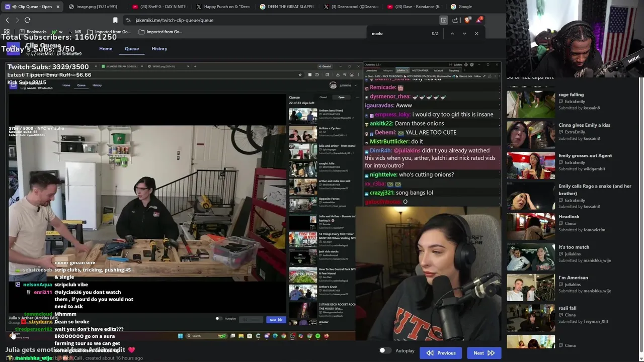
Task: Open new tab plus in embedded browser
Action: point(195,66)
